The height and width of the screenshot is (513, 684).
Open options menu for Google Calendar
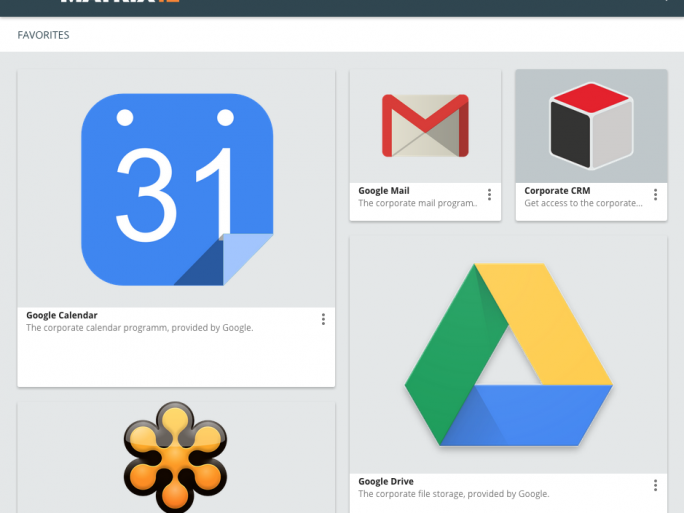(323, 319)
